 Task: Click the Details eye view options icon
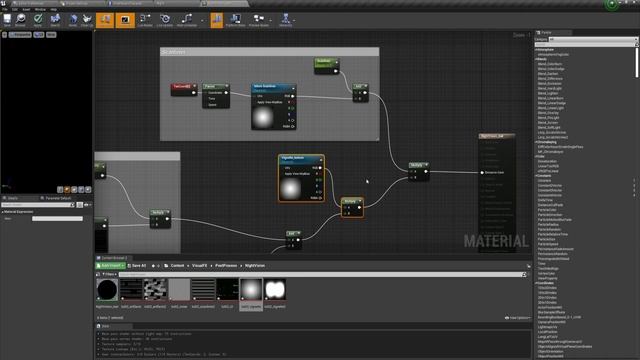87,205
